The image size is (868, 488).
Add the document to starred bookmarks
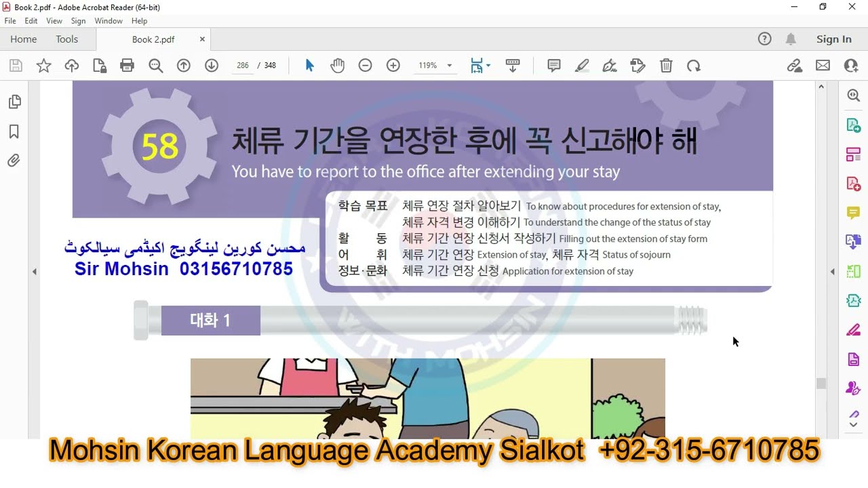click(43, 66)
